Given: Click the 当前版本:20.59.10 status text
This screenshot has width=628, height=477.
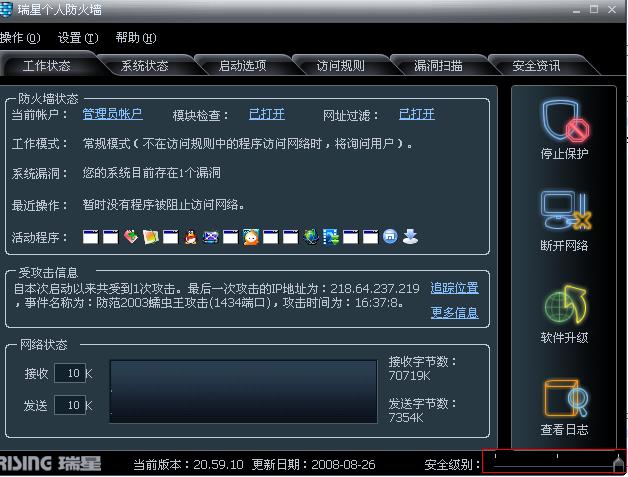Looking at the screenshot, I should pyautogui.click(x=188, y=465).
